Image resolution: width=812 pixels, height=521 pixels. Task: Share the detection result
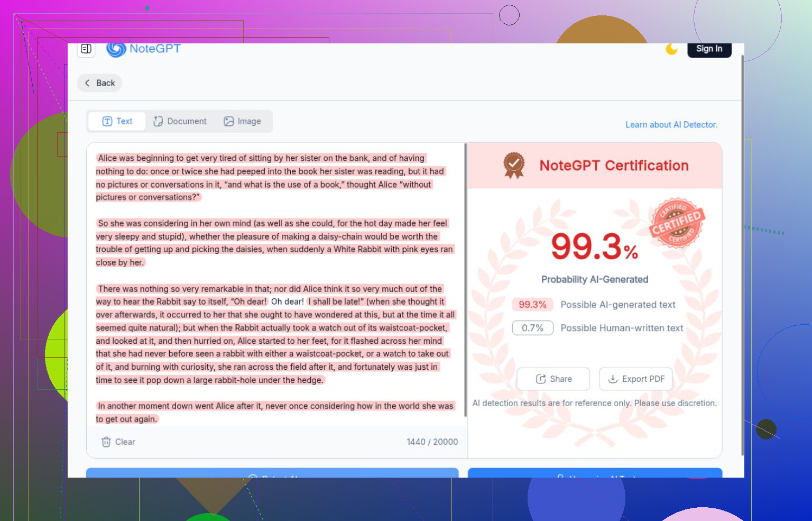coord(553,379)
